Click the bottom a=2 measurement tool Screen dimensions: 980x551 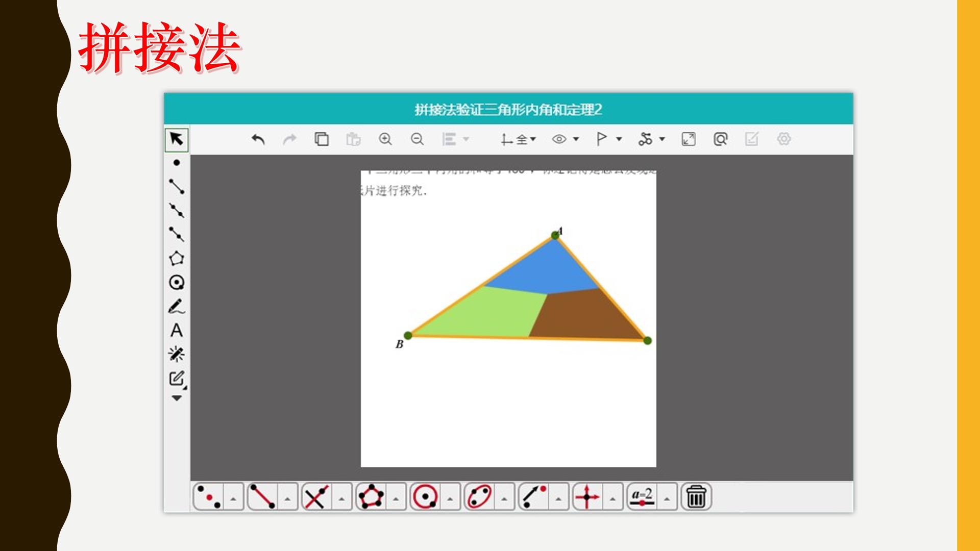642,496
